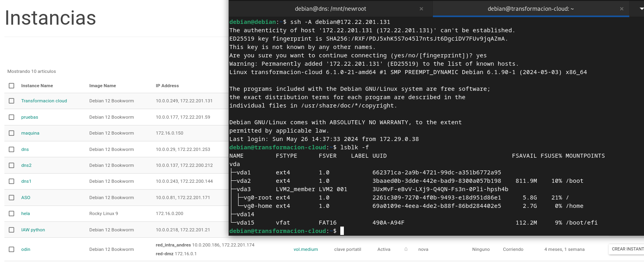The width and height of the screenshot is (644, 266).
Task: Open the Transformacion cloud instance link
Action: coord(44,101)
